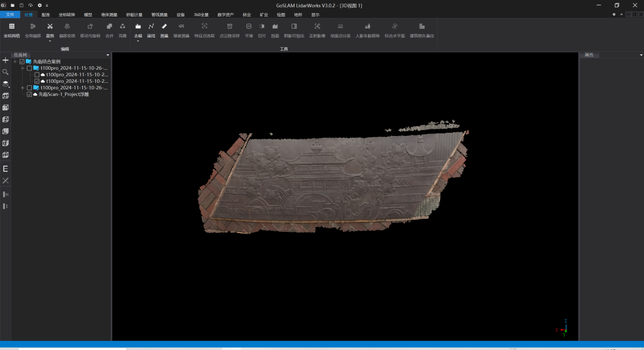
Task: Open the 文件 file menu tab
Action: click(x=10, y=14)
